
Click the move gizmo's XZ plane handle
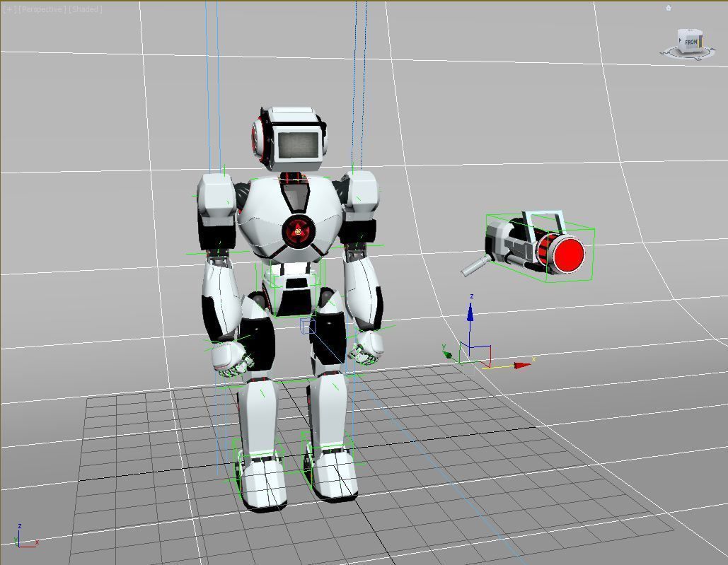tap(480, 355)
